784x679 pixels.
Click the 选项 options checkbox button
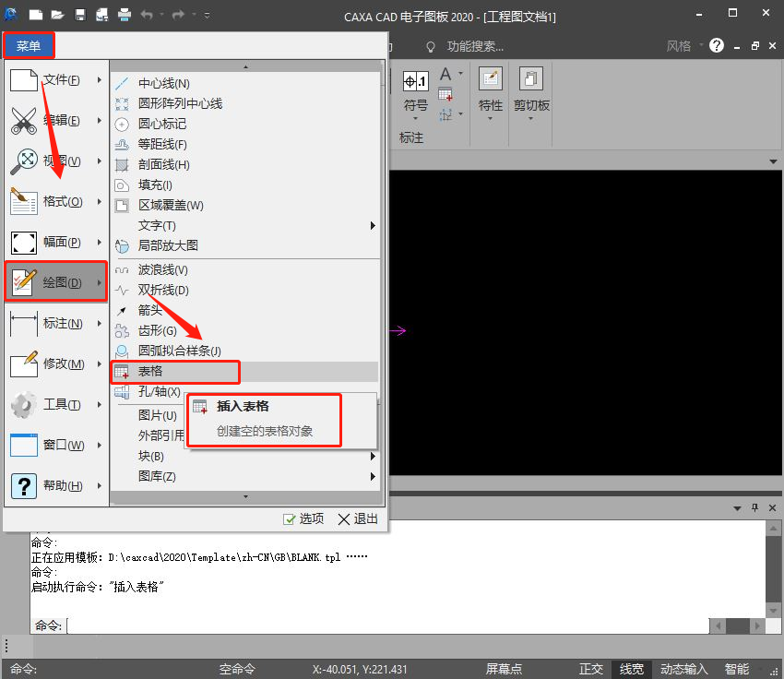(303, 519)
